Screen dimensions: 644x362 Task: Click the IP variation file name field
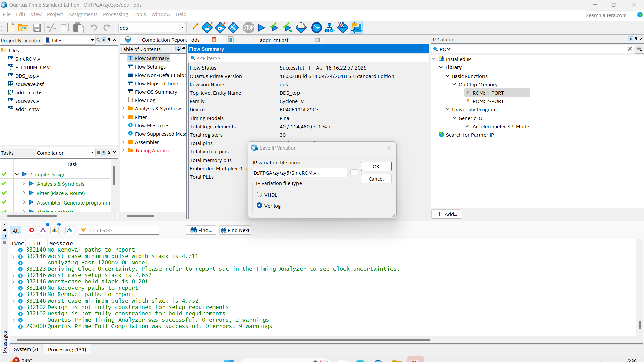pos(300,173)
